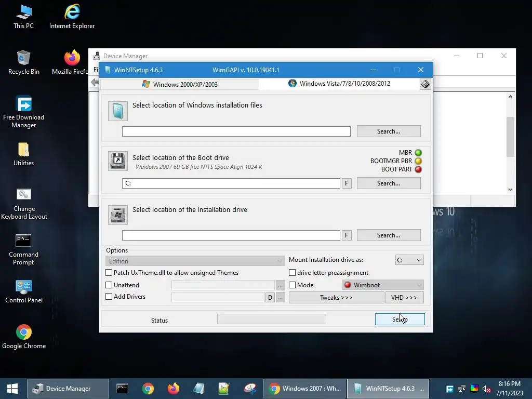
Task: Open Internet Explorer desktop icon
Action: (x=72, y=16)
